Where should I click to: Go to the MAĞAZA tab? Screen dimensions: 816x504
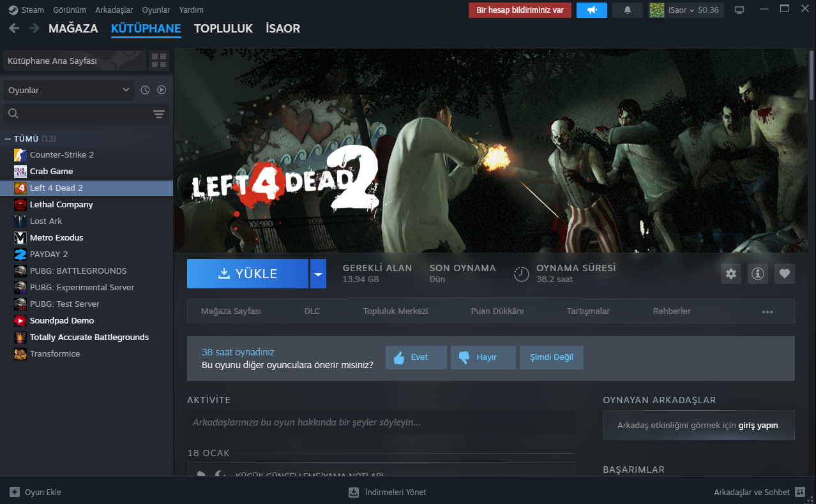[x=73, y=29]
